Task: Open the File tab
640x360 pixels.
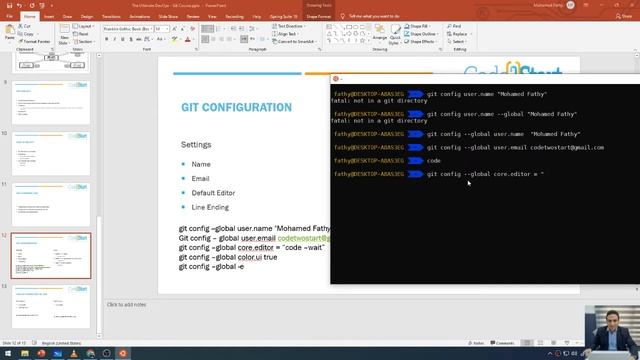Action: pos(10,17)
